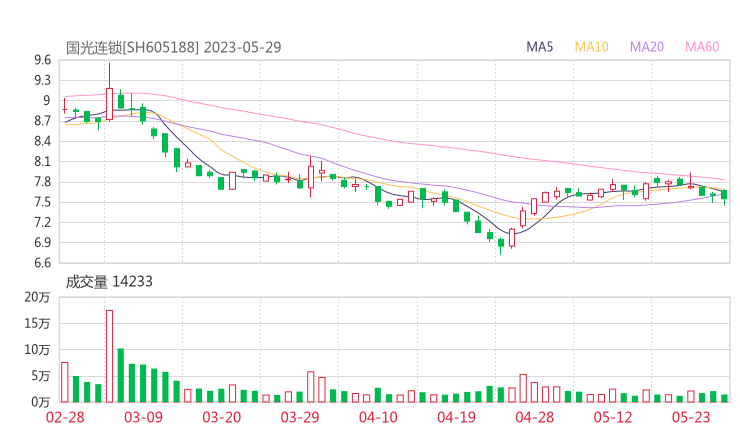Image resolution: width=740 pixels, height=440 pixels.
Task: Click the 02-28 date axis label
Action: (x=65, y=417)
